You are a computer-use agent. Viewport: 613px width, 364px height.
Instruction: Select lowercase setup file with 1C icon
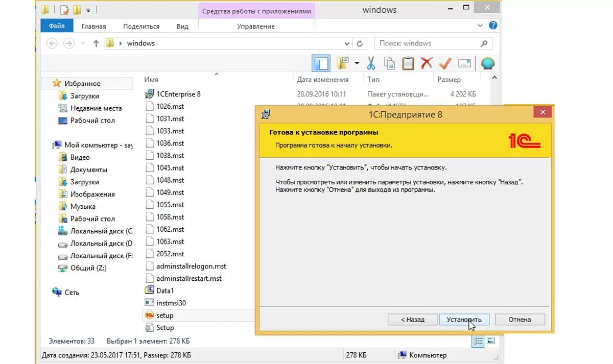(x=165, y=316)
